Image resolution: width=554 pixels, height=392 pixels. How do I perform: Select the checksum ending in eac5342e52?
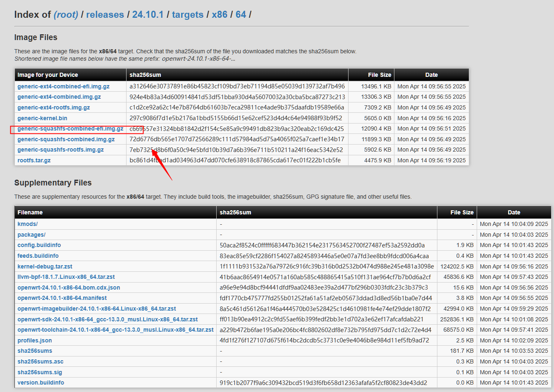(236, 150)
